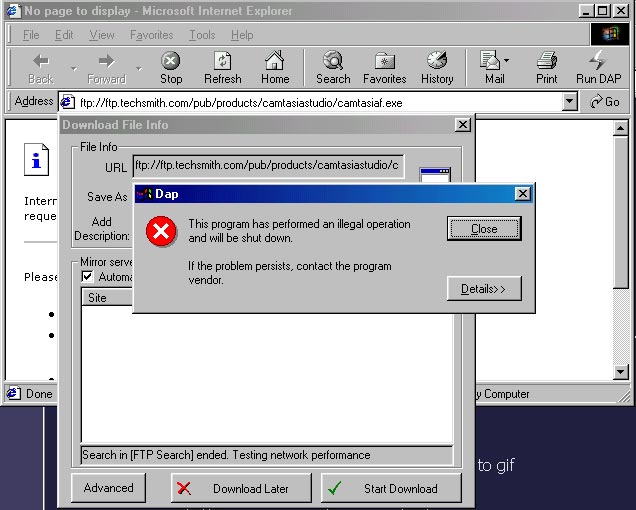Open the Favorites menu
The image size is (636, 510).
151,35
